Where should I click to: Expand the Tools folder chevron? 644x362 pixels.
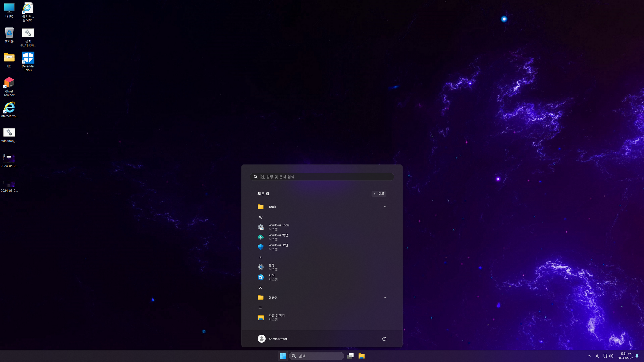[385, 207]
